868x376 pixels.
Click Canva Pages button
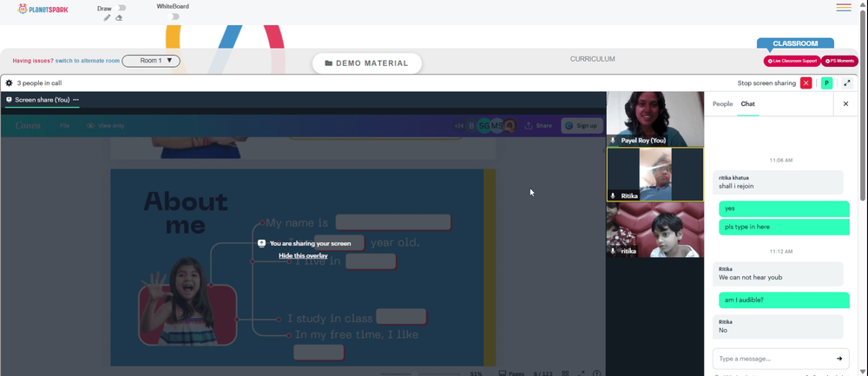(x=511, y=373)
